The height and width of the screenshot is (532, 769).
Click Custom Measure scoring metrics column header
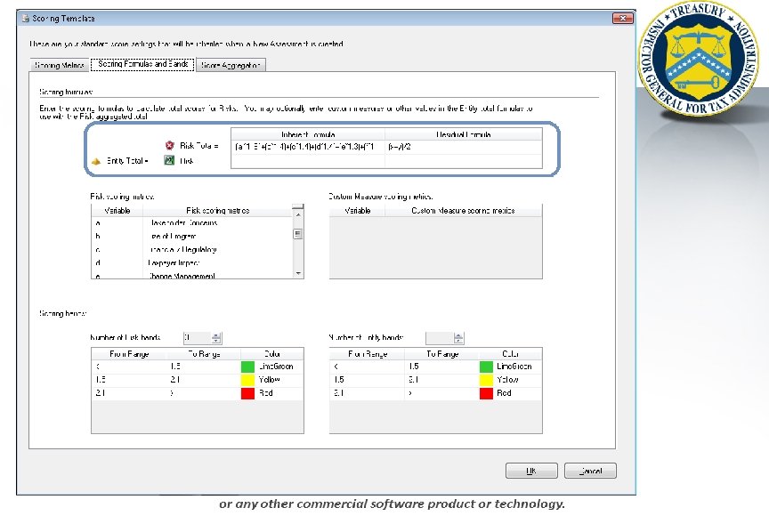point(463,211)
